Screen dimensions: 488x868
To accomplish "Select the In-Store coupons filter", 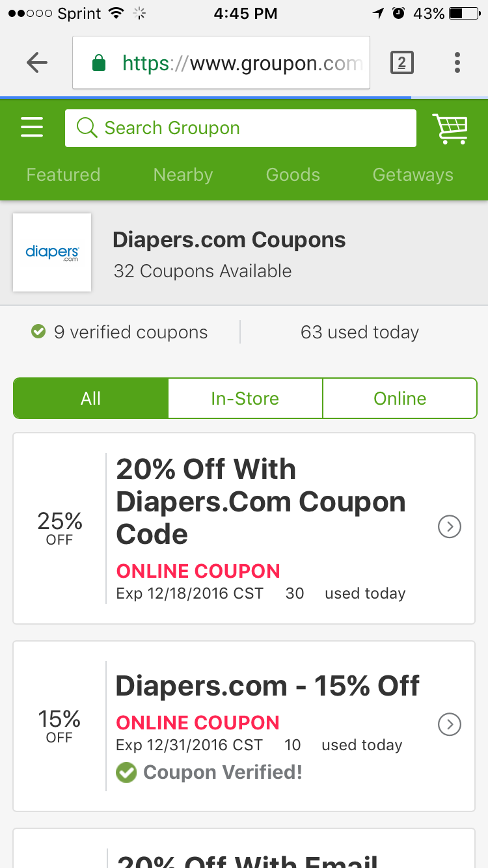I will pyautogui.click(x=245, y=398).
